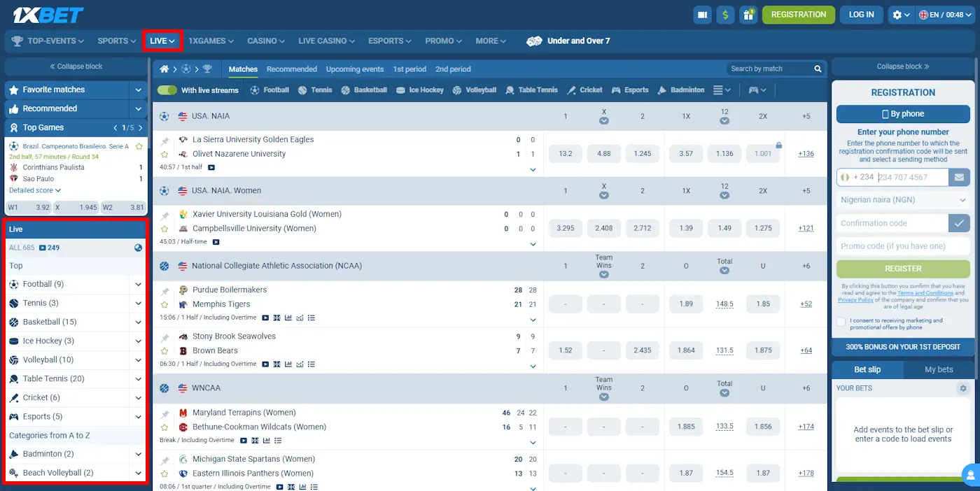Open the live stream player for Stony Brook Seawolves
The image size is (980, 491).
pyautogui.click(x=264, y=364)
